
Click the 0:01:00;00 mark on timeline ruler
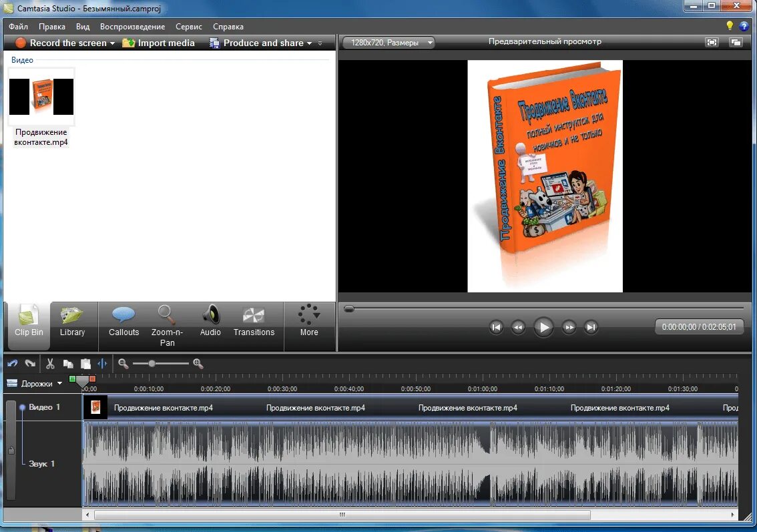pos(482,388)
